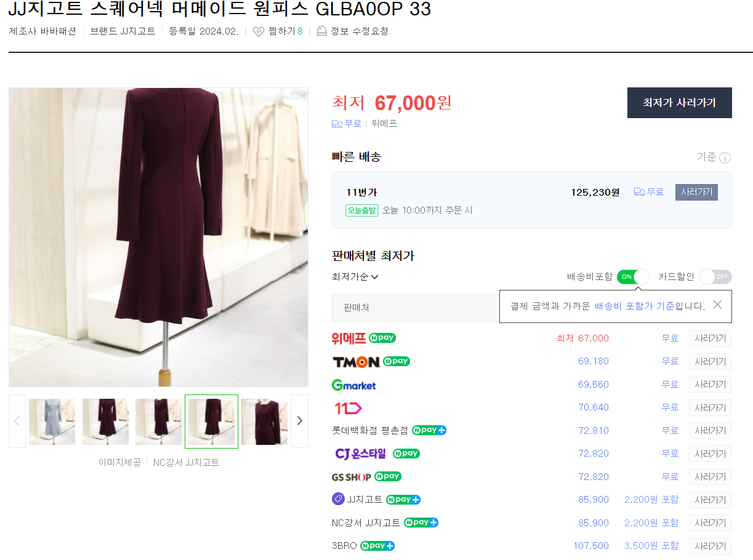Show next product thumbnails
753x560 pixels.
[300, 421]
